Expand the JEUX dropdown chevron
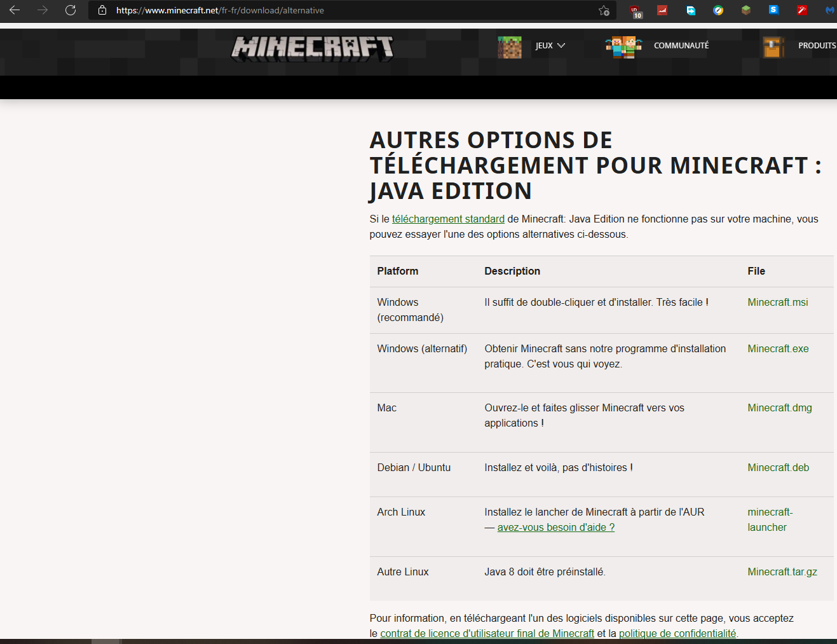837x644 pixels. (561, 46)
